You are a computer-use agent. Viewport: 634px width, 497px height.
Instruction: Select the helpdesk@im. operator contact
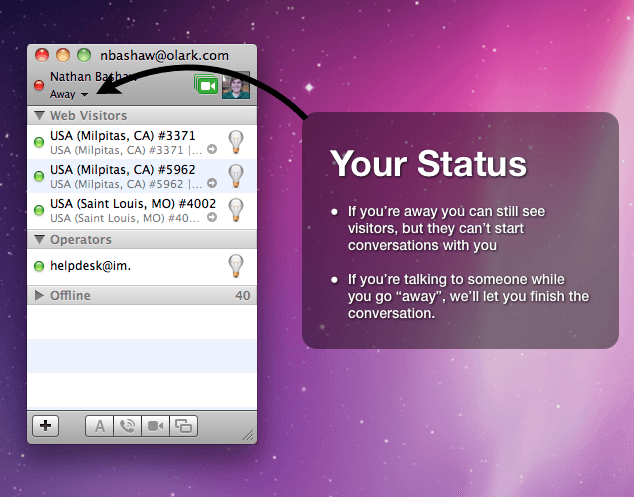point(90,265)
